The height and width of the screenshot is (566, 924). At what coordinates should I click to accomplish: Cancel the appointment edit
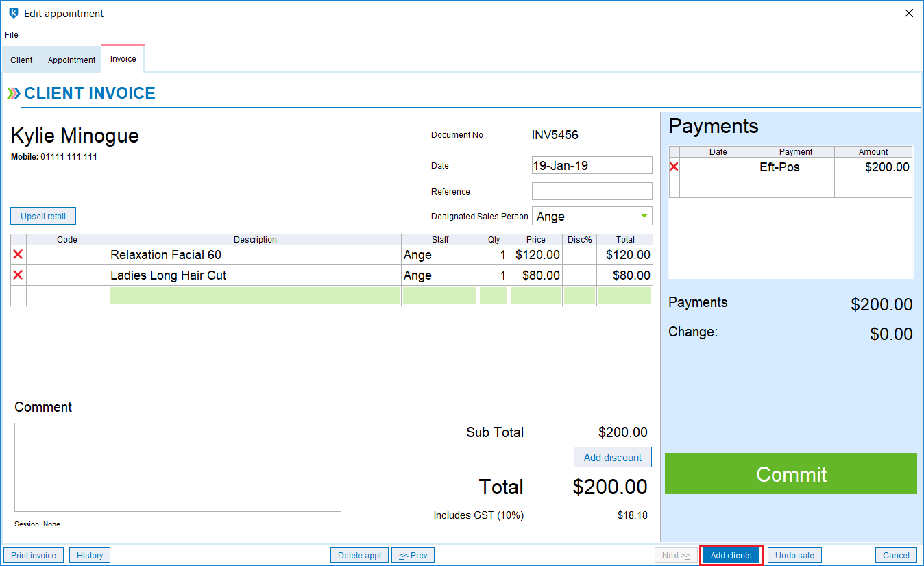click(896, 555)
